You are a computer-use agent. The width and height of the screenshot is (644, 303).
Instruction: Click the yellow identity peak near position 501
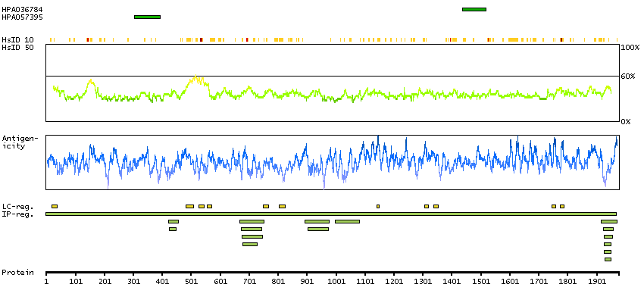click(195, 78)
